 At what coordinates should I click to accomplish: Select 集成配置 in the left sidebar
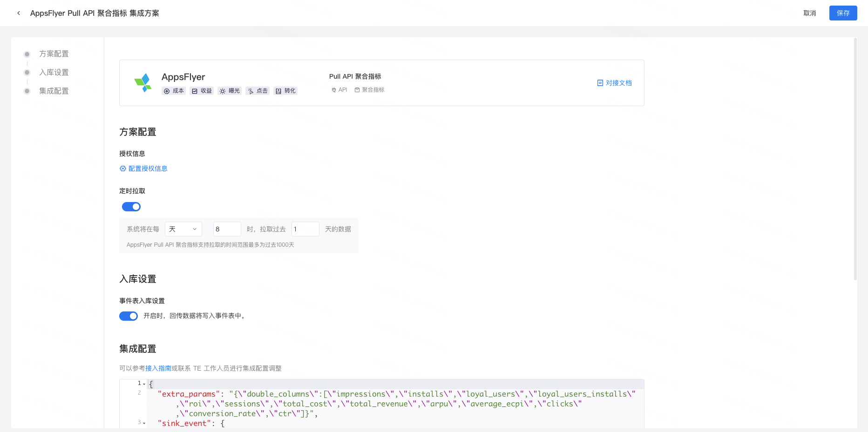pos(54,91)
